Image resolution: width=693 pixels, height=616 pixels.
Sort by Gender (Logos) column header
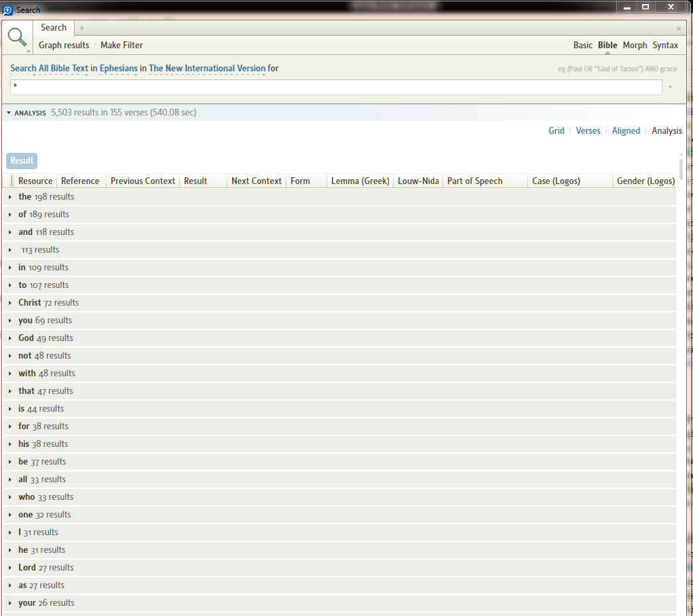point(645,181)
